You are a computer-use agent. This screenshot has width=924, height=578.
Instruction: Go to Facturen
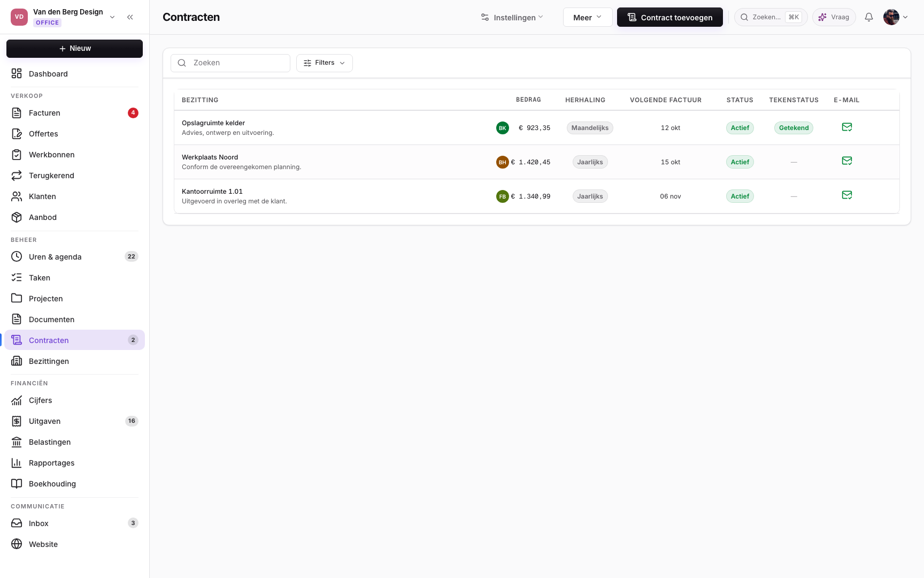tap(74, 112)
